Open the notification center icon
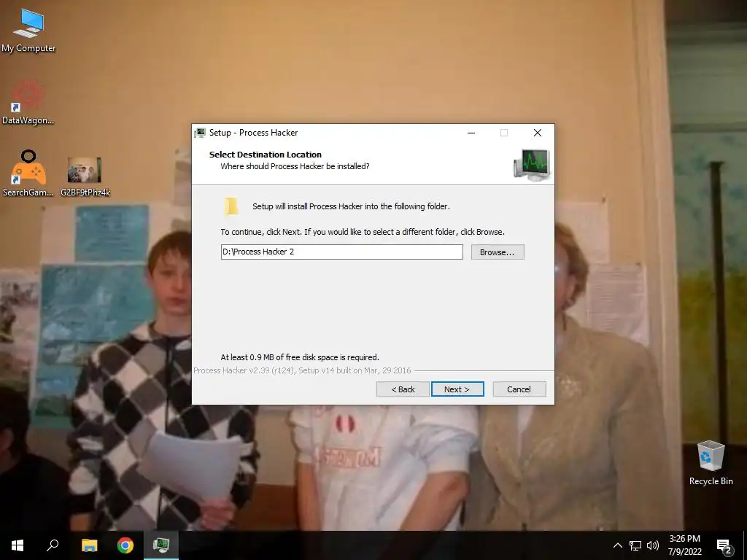The height and width of the screenshot is (560, 747). pyautogui.click(x=724, y=546)
